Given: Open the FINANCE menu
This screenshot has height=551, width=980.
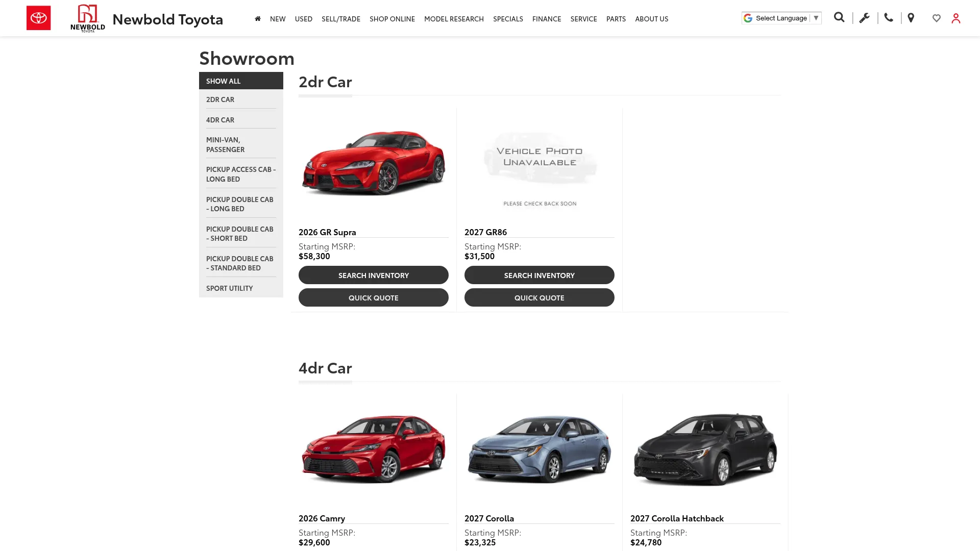Looking at the screenshot, I should coord(547,18).
